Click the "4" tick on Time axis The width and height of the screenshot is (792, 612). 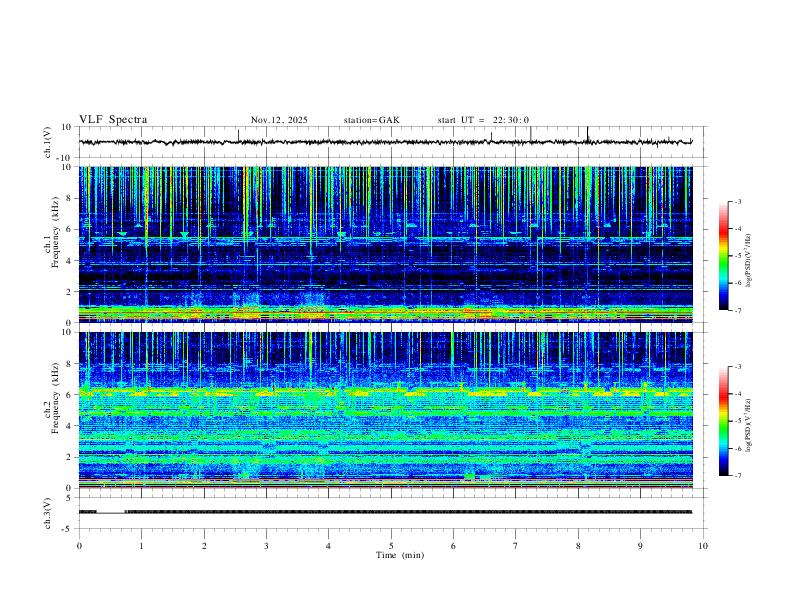328,546
